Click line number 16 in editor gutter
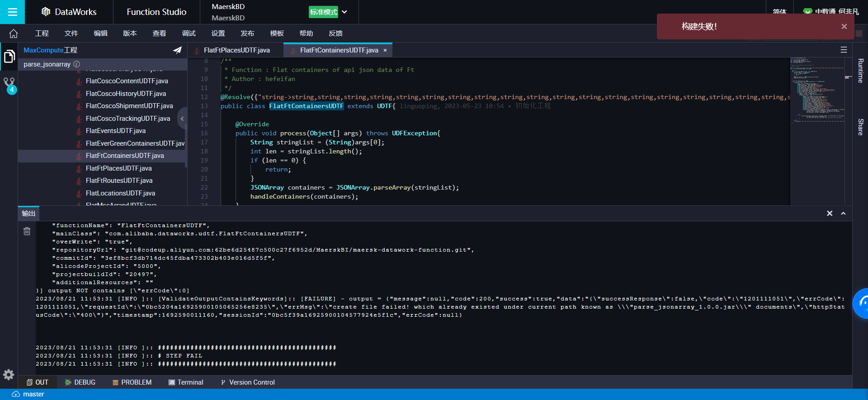The image size is (868, 400). coord(204,133)
